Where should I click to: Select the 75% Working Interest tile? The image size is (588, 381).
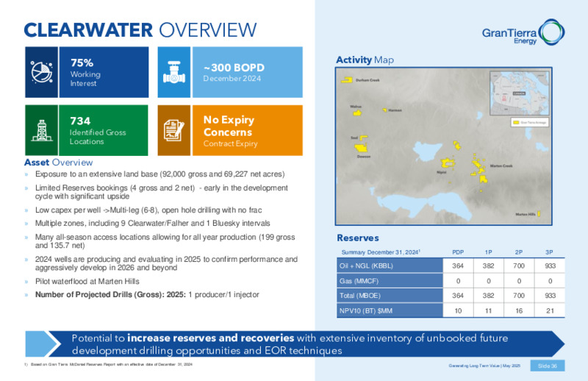(87, 72)
